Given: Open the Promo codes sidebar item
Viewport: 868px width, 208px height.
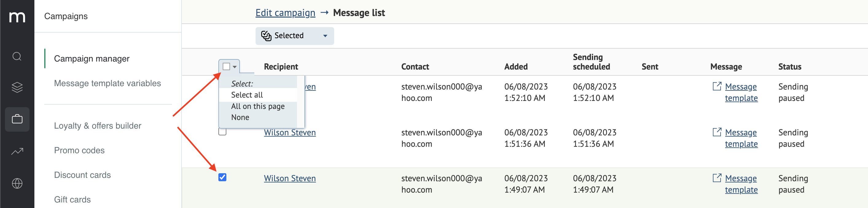Looking at the screenshot, I should point(79,150).
